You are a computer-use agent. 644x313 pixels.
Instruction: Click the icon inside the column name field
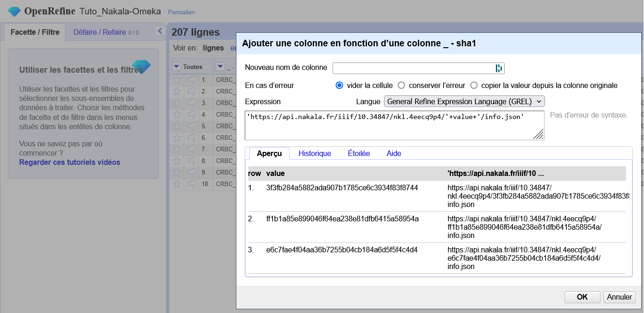tap(498, 68)
